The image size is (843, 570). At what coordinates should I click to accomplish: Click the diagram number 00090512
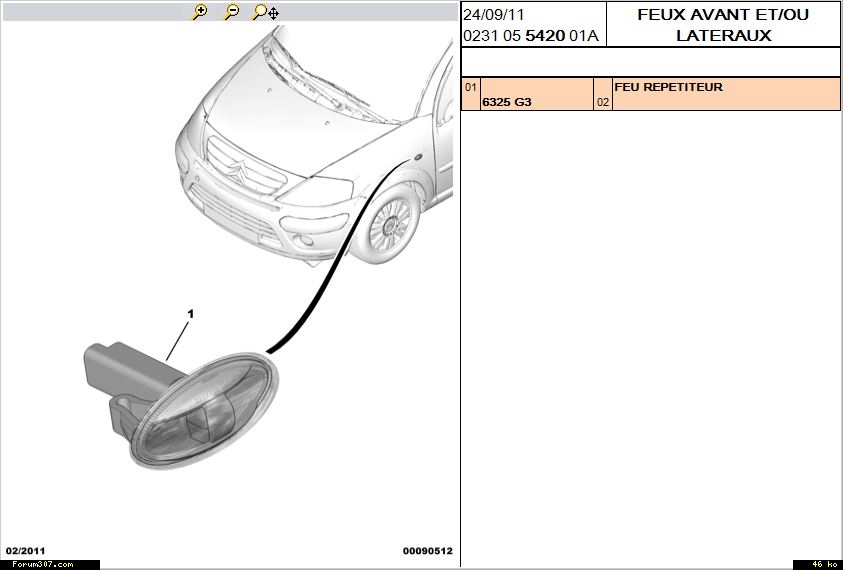[428, 550]
